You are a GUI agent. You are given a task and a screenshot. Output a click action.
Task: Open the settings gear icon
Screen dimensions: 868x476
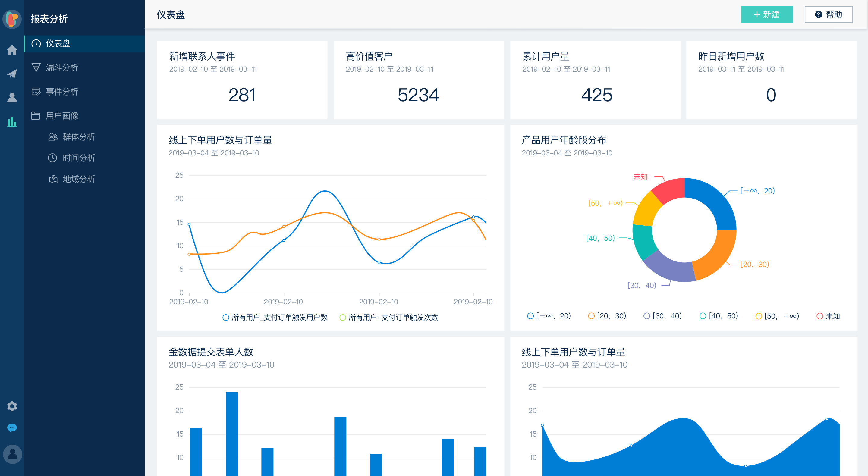click(x=12, y=406)
